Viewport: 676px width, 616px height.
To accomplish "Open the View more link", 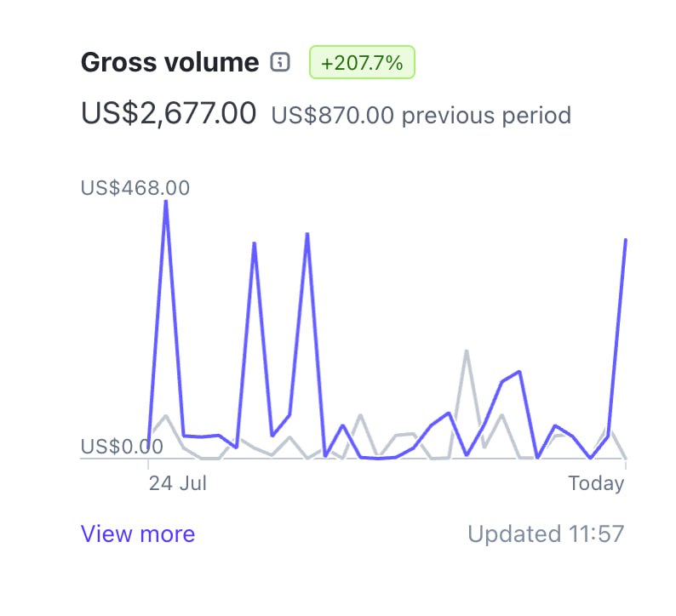I will (x=138, y=533).
